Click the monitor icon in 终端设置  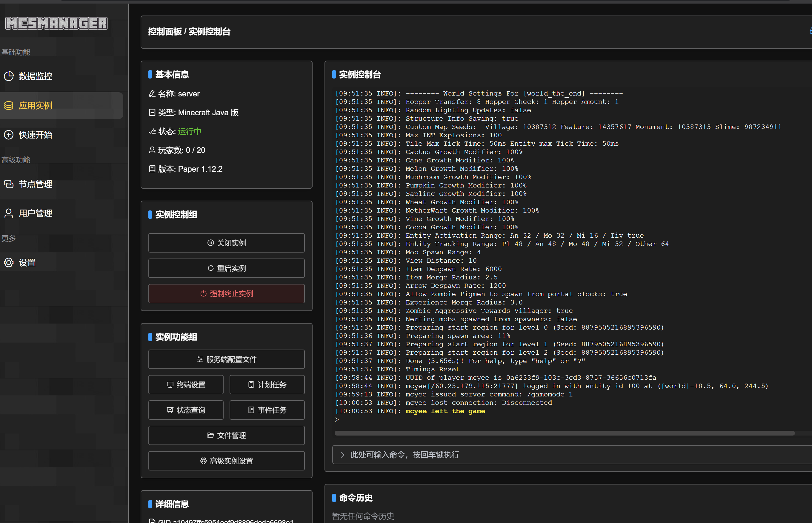[170, 385]
